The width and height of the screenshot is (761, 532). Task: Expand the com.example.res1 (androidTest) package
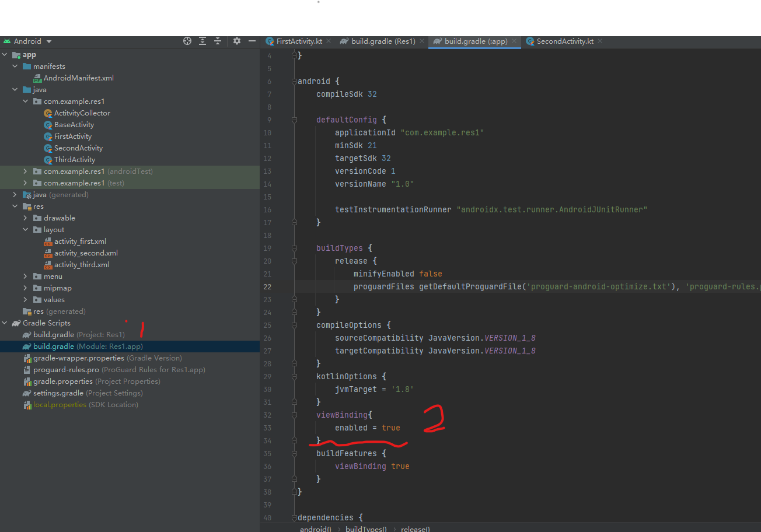pyautogui.click(x=26, y=171)
